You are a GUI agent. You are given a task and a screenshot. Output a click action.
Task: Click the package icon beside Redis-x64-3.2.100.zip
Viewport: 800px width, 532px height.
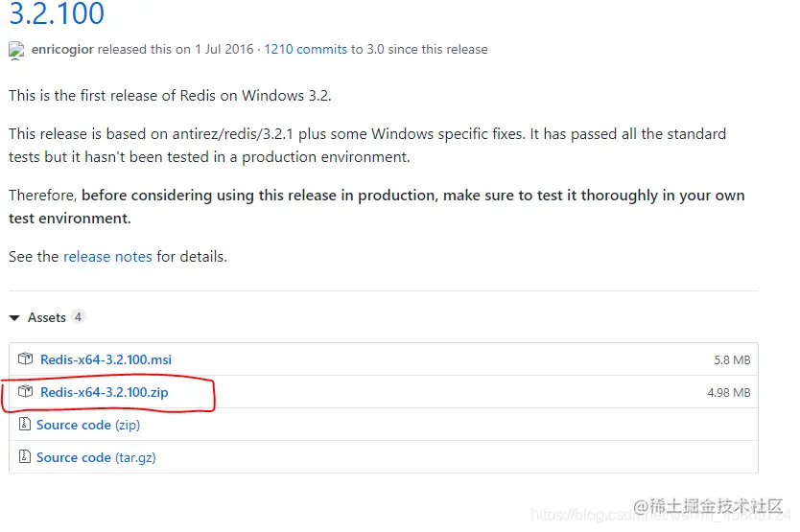click(x=26, y=392)
